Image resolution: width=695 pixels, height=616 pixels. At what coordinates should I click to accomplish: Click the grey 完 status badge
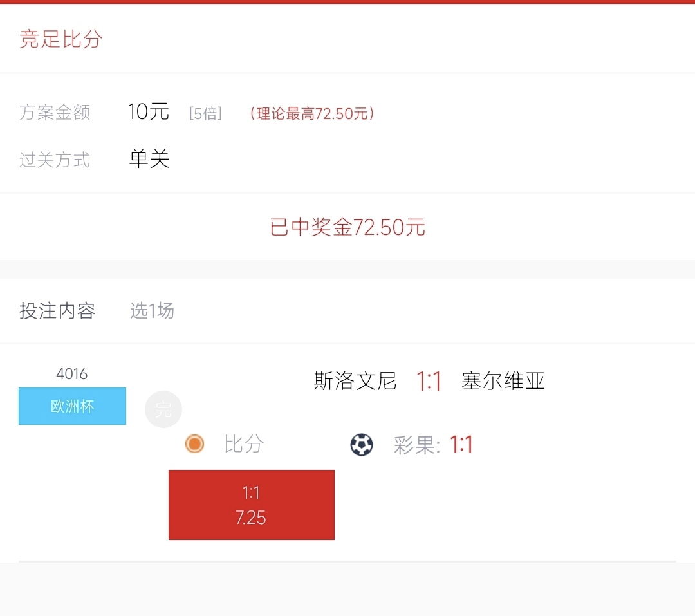pos(163,409)
